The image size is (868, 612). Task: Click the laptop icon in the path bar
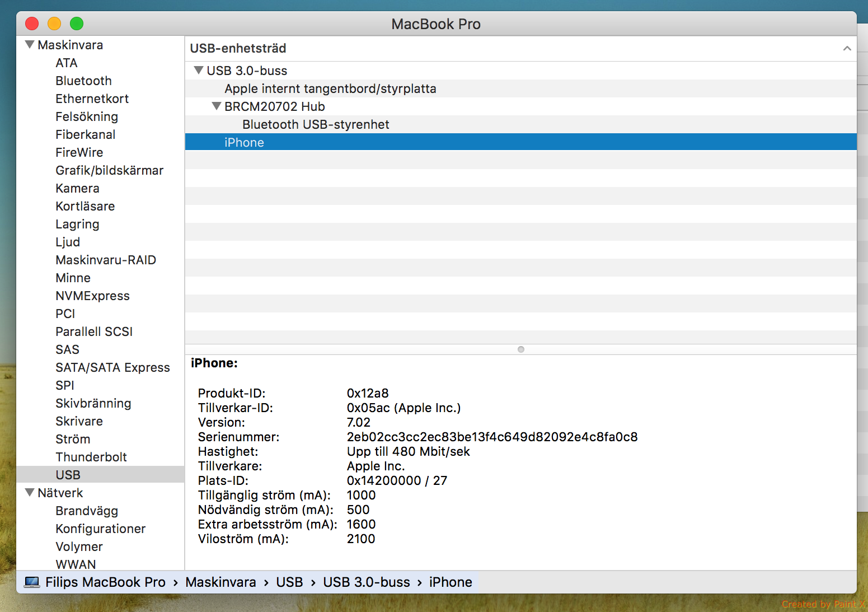click(32, 582)
